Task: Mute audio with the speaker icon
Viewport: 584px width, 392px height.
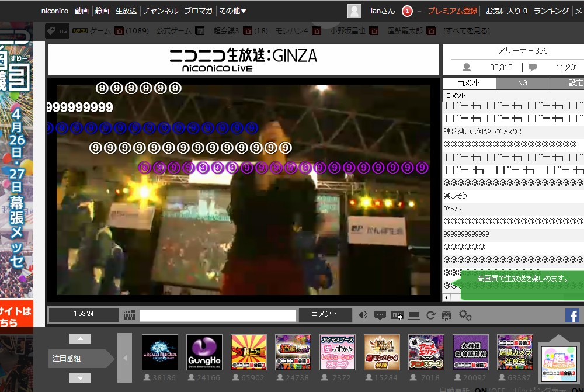Action: 363,315
